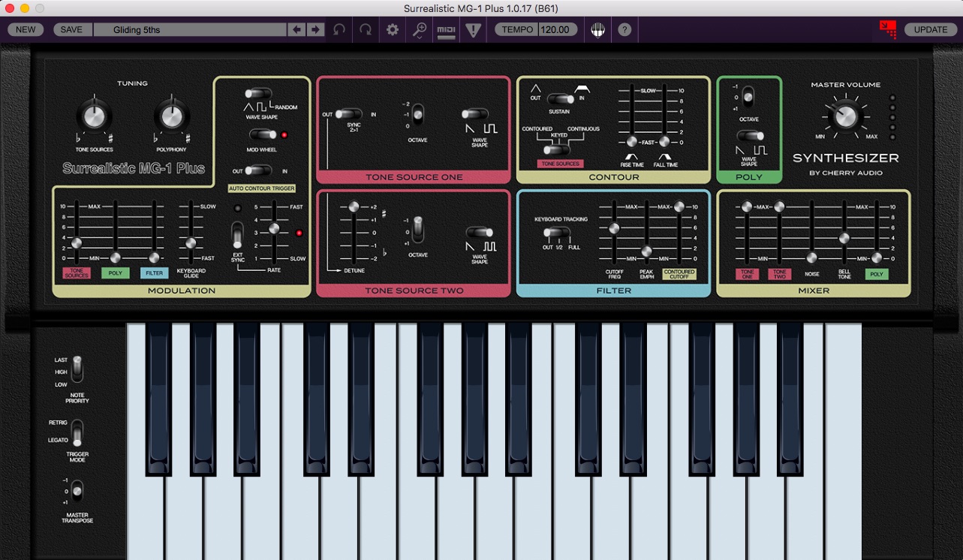The width and height of the screenshot is (963, 560).
Task: Click the next preset arrow
Action: point(316,30)
